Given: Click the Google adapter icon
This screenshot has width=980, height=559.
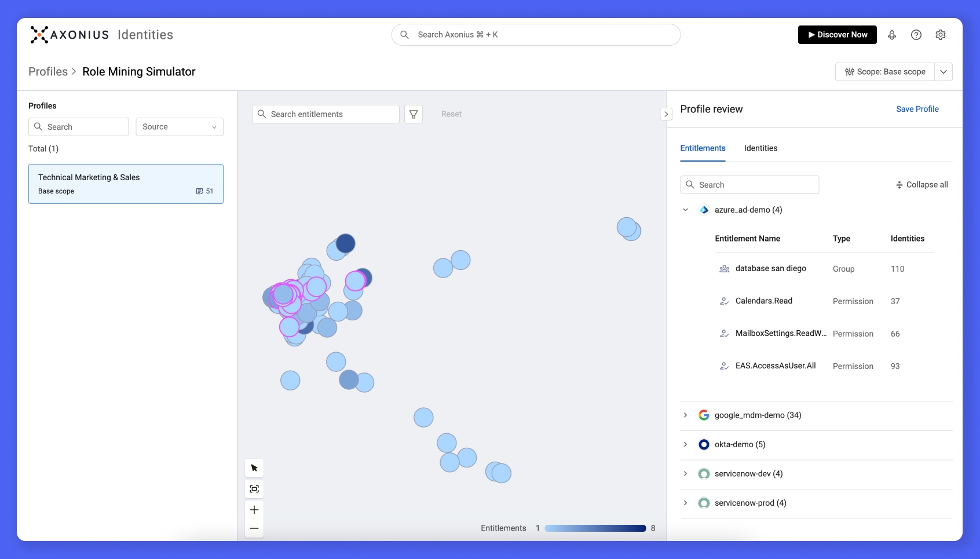Looking at the screenshot, I should (704, 415).
